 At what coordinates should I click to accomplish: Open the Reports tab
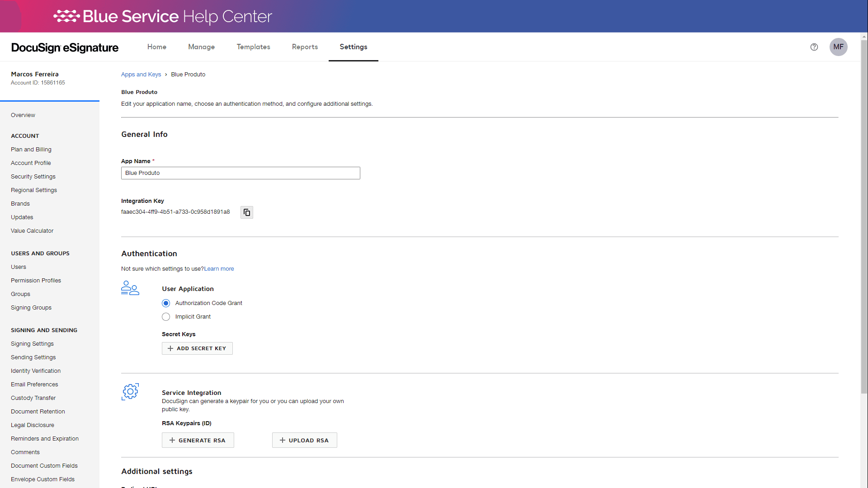(x=305, y=47)
